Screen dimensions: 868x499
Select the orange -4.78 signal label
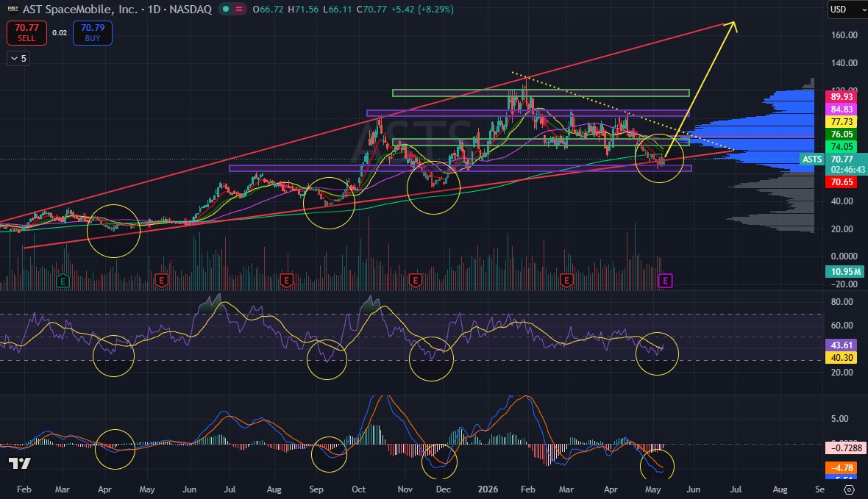point(842,468)
